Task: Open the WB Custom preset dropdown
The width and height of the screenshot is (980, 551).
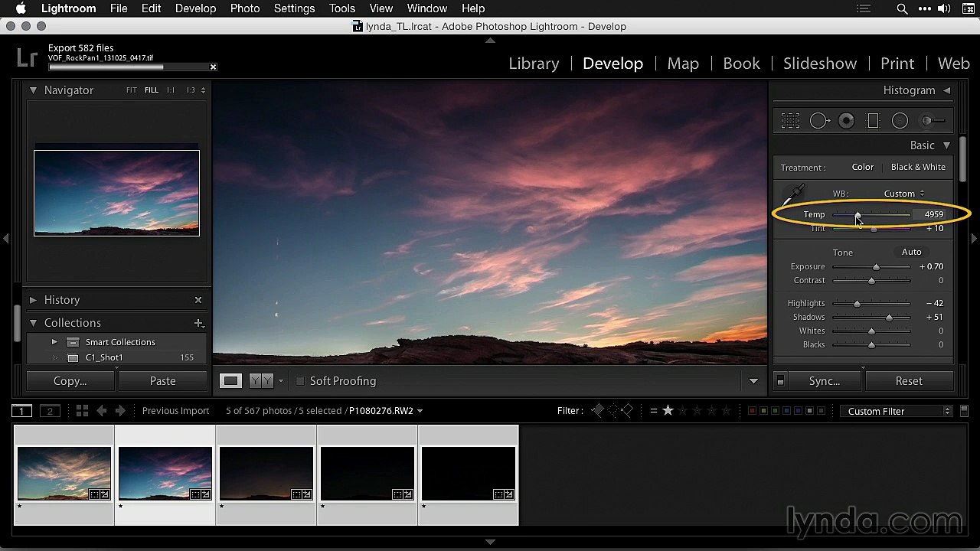Action: [904, 194]
